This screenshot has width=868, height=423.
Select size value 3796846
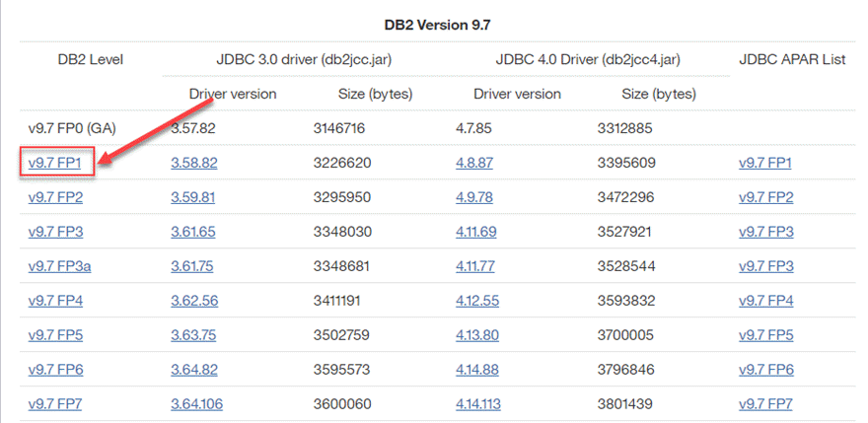coord(626,370)
